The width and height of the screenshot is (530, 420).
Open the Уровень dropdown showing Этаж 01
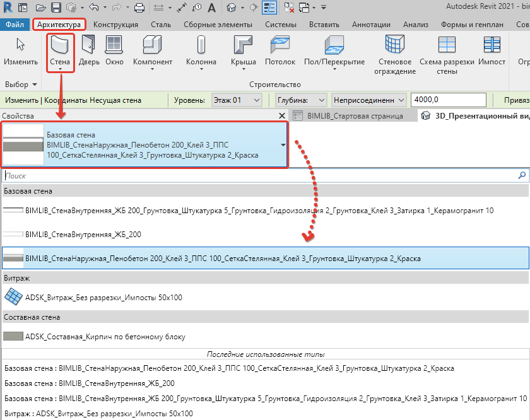pyautogui.click(x=237, y=100)
